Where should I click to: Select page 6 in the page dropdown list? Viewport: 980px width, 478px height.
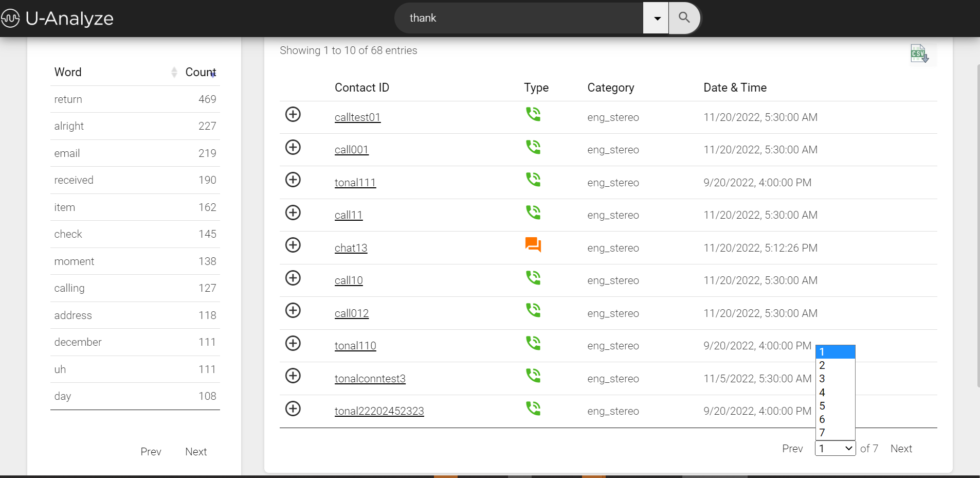pyautogui.click(x=835, y=419)
